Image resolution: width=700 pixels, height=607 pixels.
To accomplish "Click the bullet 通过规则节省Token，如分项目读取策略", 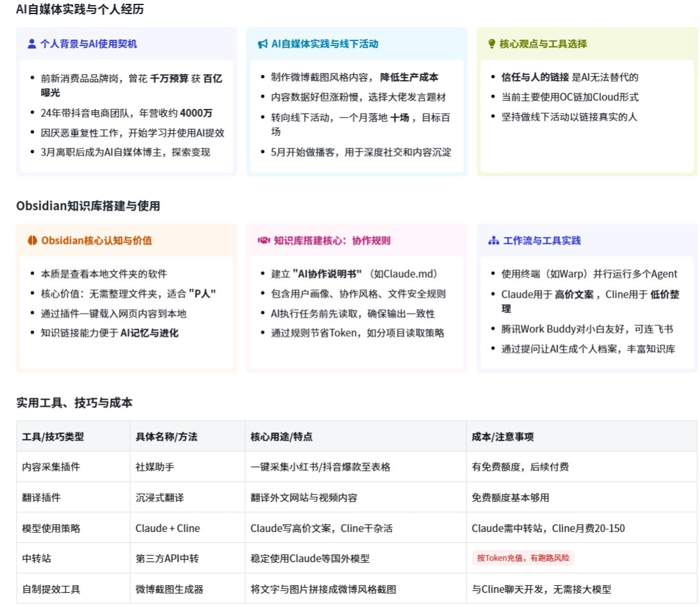I will click(357, 333).
